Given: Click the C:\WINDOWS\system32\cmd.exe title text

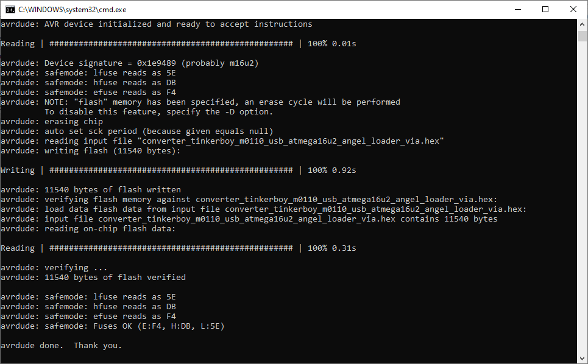Looking at the screenshot, I should click(73, 10).
